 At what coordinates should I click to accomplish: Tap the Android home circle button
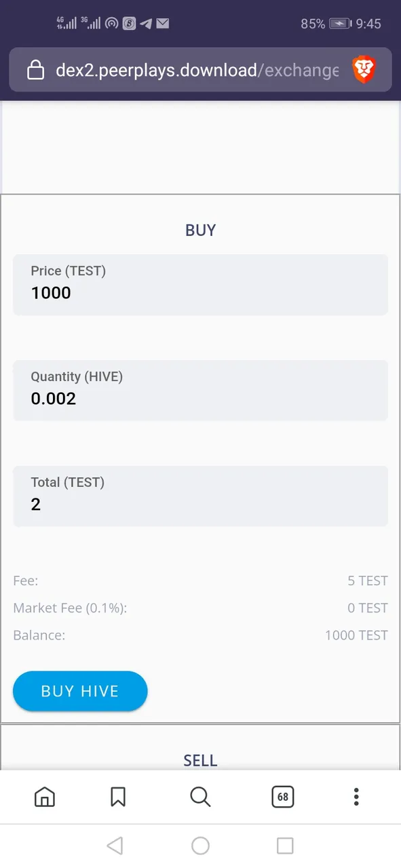click(x=200, y=846)
